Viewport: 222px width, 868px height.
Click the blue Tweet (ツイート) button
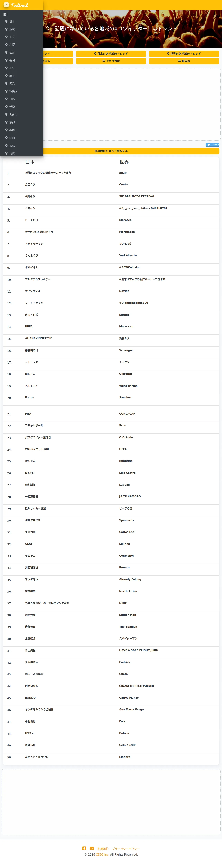point(212,145)
